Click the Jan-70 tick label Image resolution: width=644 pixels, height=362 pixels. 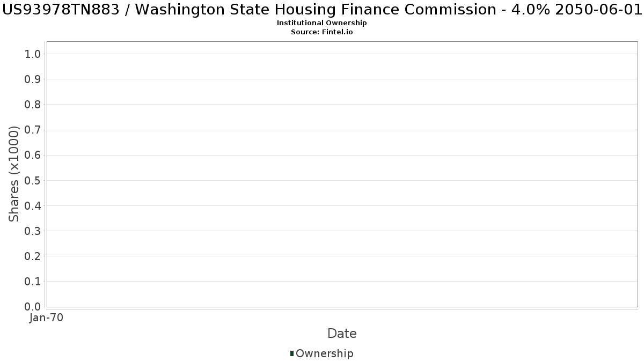(47, 318)
